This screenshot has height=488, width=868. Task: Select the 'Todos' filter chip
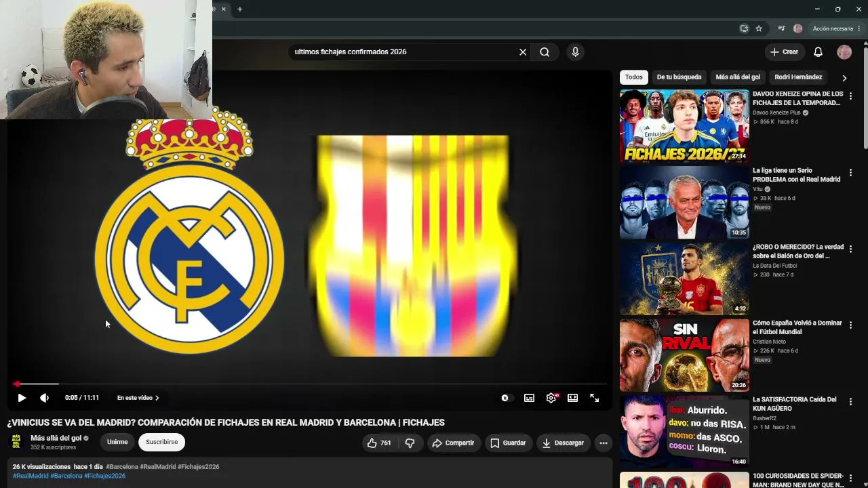pos(634,77)
